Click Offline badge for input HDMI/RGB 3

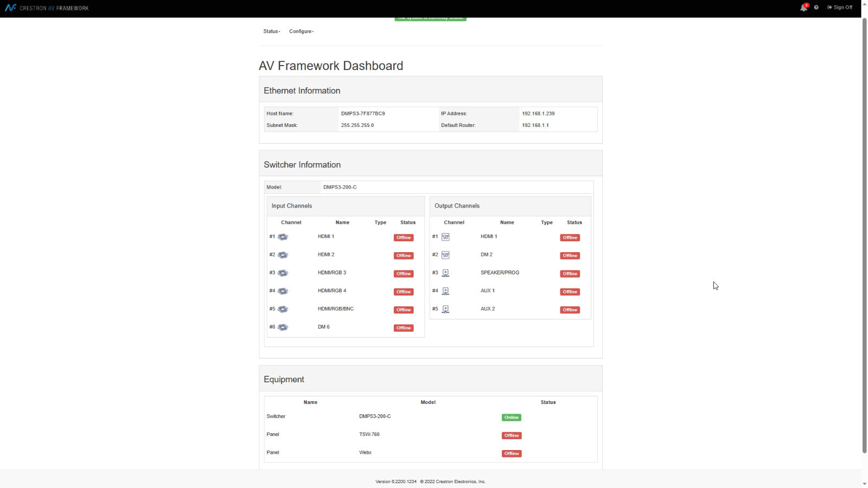coord(404,274)
